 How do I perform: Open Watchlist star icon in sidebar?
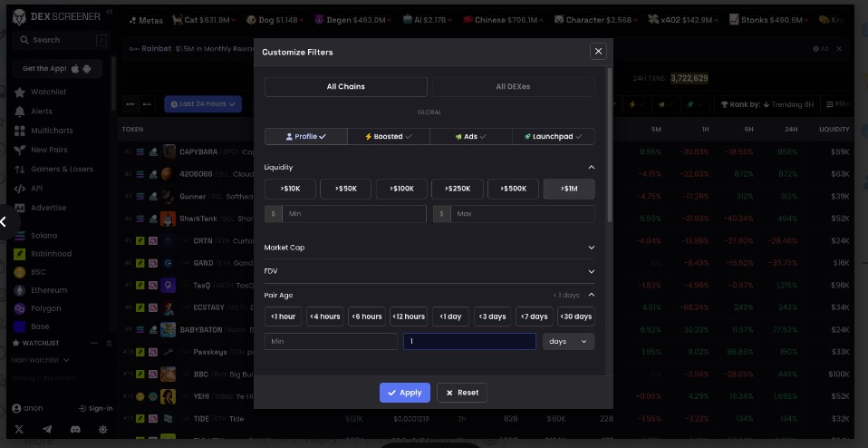20,92
